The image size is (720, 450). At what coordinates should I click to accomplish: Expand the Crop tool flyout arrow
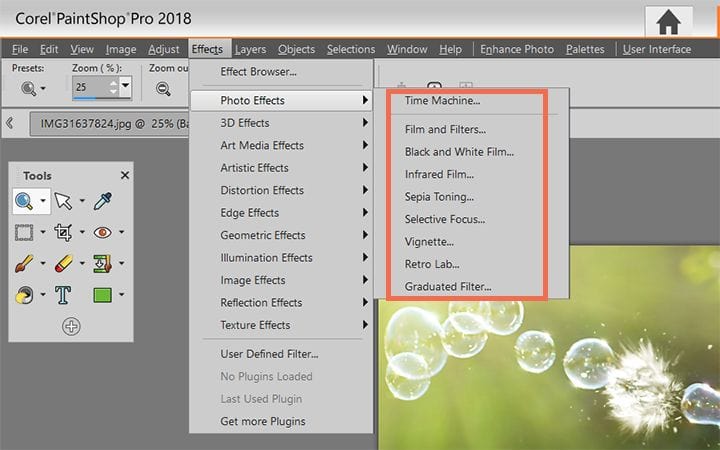tap(82, 232)
